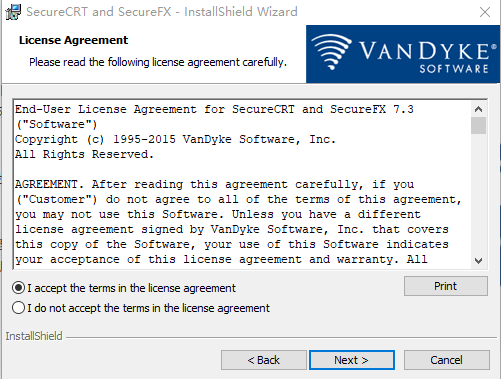501x379 pixels.
Task: Cancel the installation
Action: [x=447, y=360]
